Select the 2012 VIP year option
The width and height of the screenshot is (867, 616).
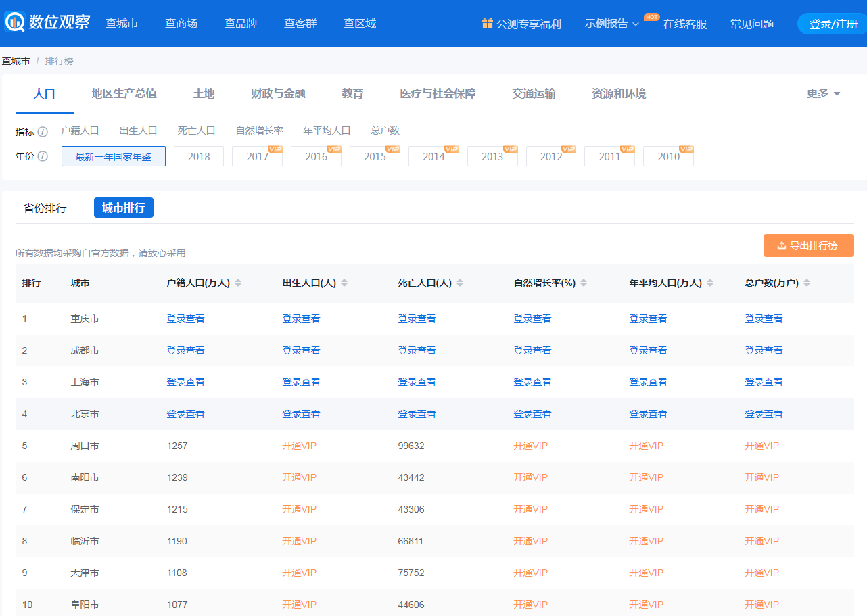pyautogui.click(x=551, y=156)
